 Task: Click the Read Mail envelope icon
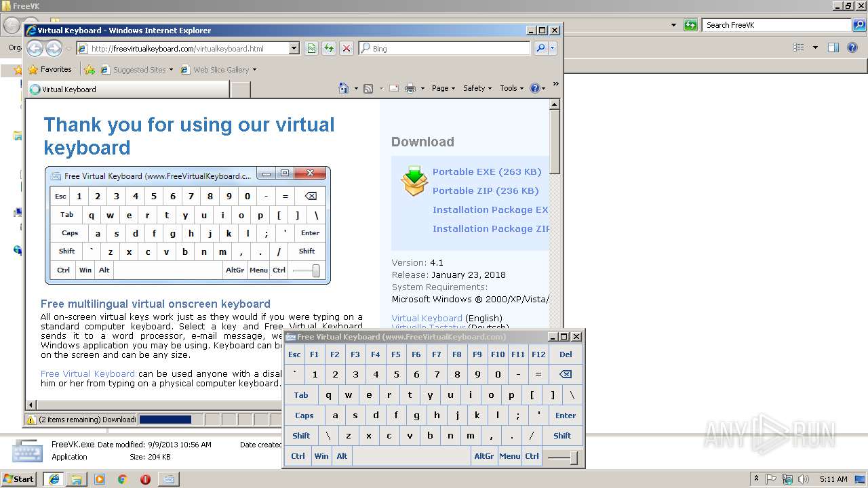tap(394, 88)
